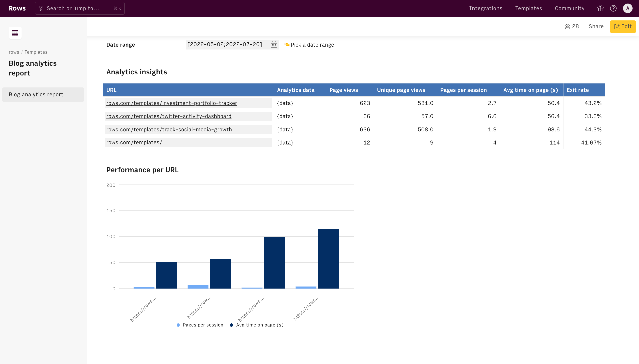The width and height of the screenshot is (639, 364).
Task: Click the 28 viewers people icon
Action: [x=567, y=26]
